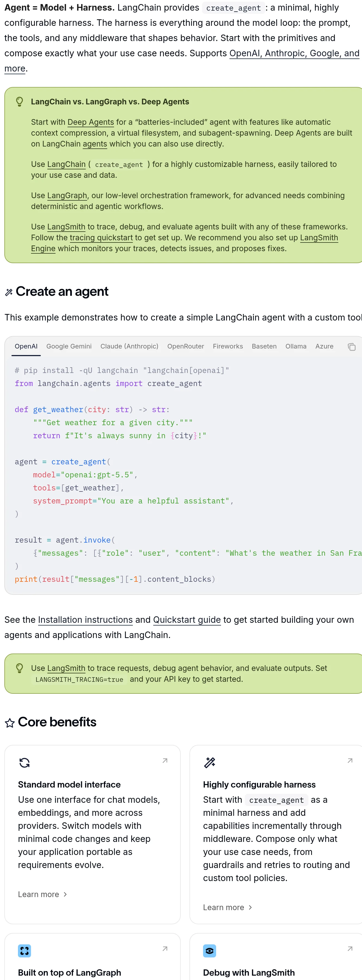Follow the tracing quickstart link
362x980 pixels.
101,238
